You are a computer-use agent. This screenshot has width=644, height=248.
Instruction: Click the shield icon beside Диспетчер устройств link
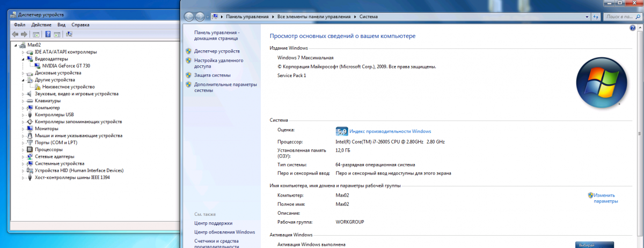(x=188, y=51)
